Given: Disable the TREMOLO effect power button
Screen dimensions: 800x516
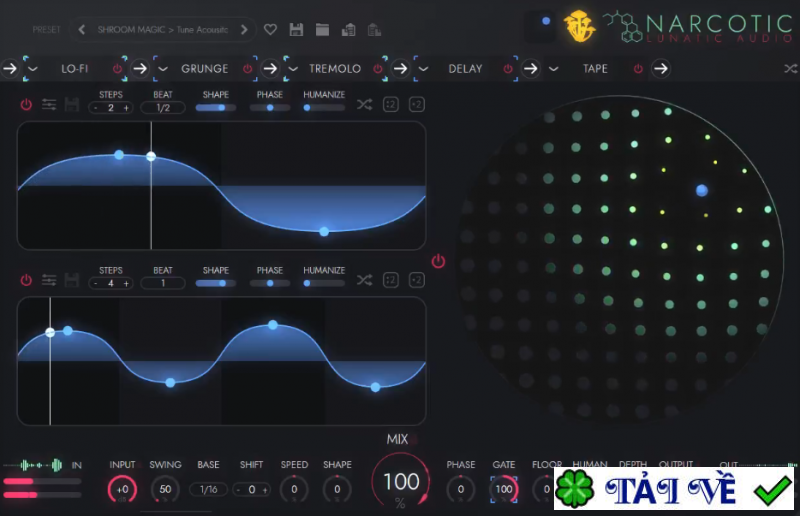Looking at the screenshot, I should coord(378,68).
